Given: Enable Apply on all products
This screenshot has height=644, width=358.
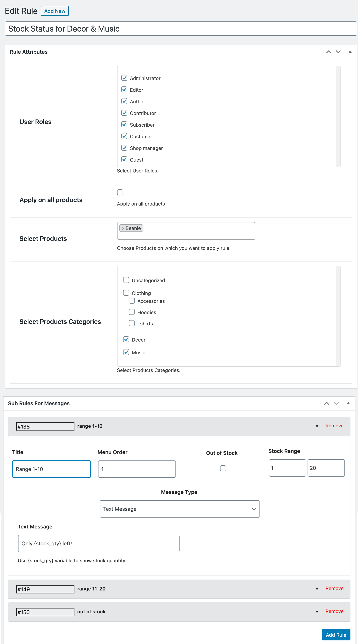Looking at the screenshot, I should point(120,192).
